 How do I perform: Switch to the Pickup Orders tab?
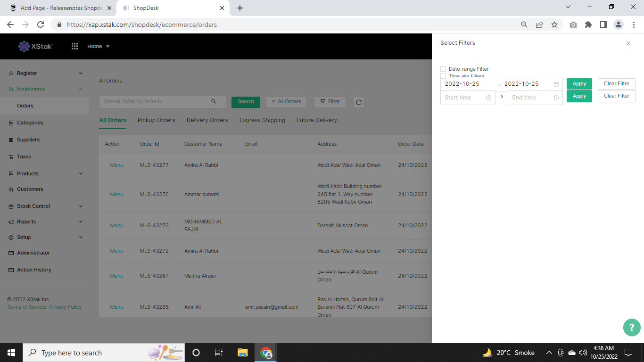156,120
